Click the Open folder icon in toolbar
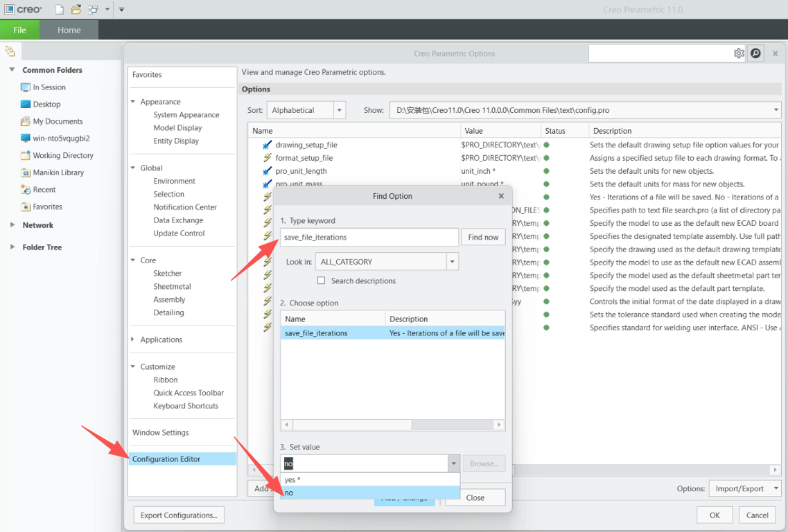The height and width of the screenshot is (532, 788). (x=76, y=9)
